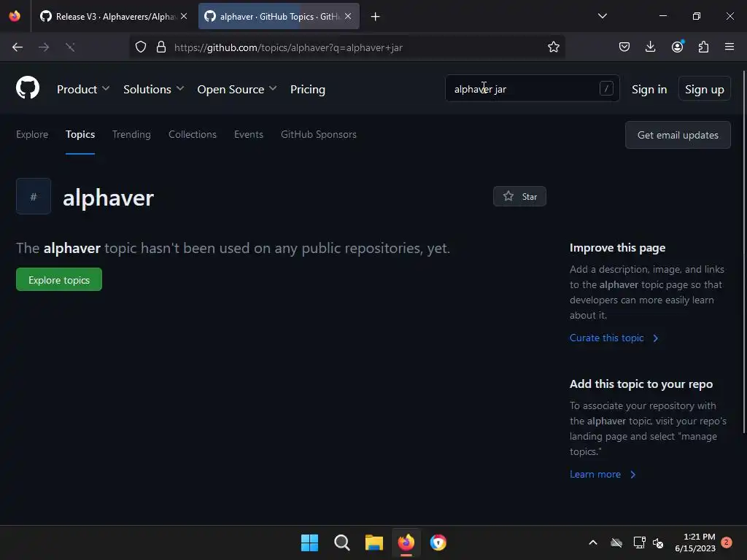Open Windows Start menu

coord(309,542)
